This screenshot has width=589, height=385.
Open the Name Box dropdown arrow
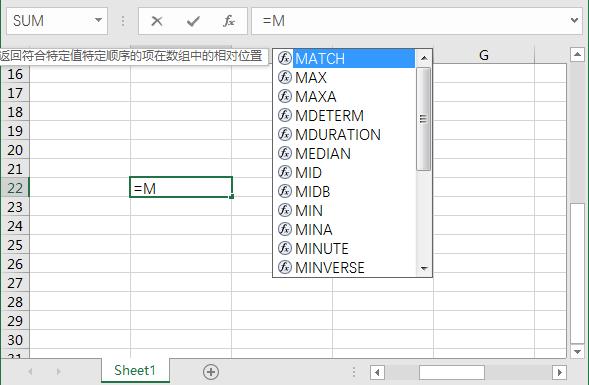[x=98, y=20]
